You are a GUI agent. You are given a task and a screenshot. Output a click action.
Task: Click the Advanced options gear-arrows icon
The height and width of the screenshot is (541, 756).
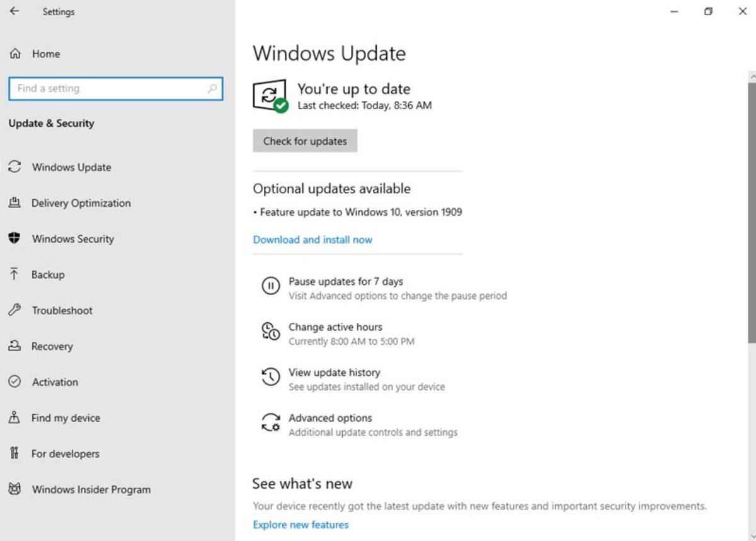coord(270,423)
